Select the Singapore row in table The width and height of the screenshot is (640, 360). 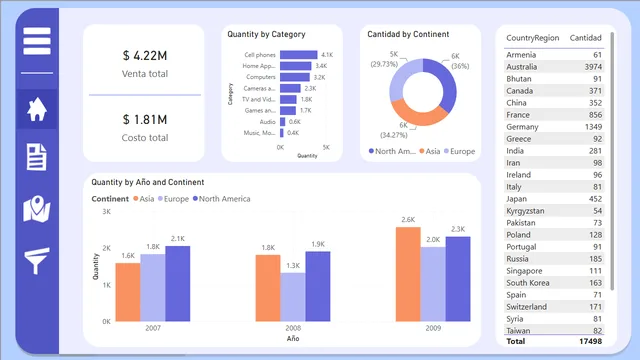tap(554, 271)
